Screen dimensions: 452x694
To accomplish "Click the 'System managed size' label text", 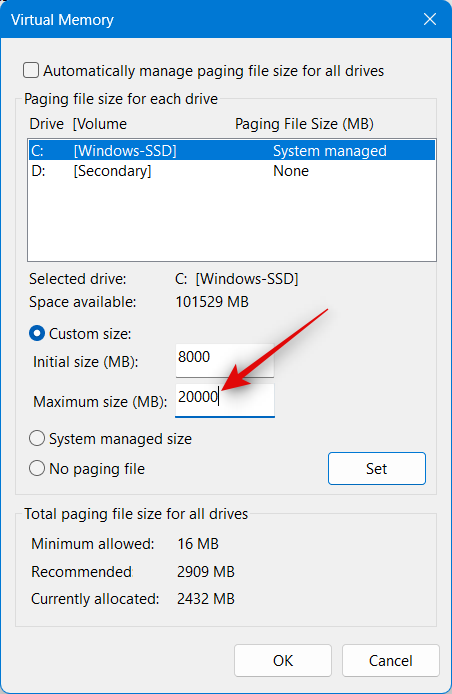I will click(x=120, y=439).
